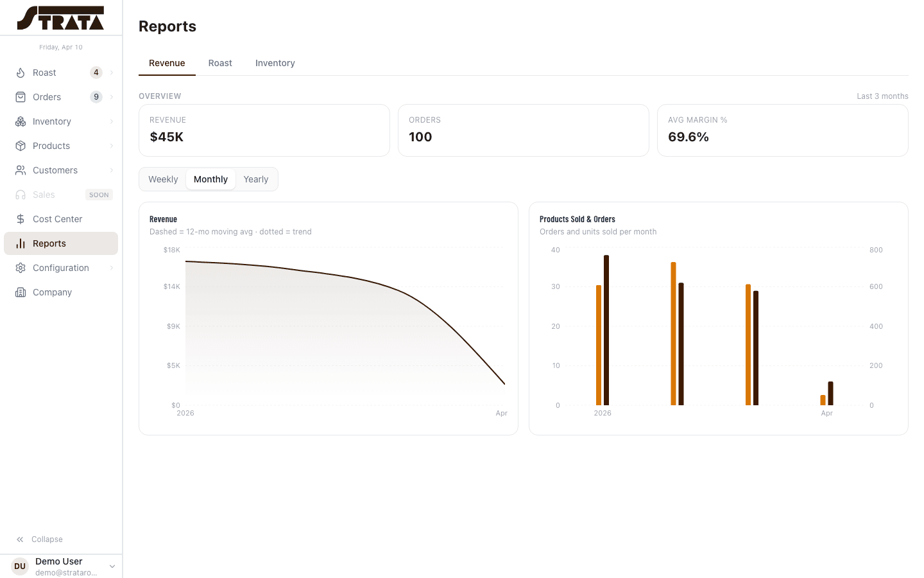Click the Roast flame icon in sidebar

click(21, 73)
